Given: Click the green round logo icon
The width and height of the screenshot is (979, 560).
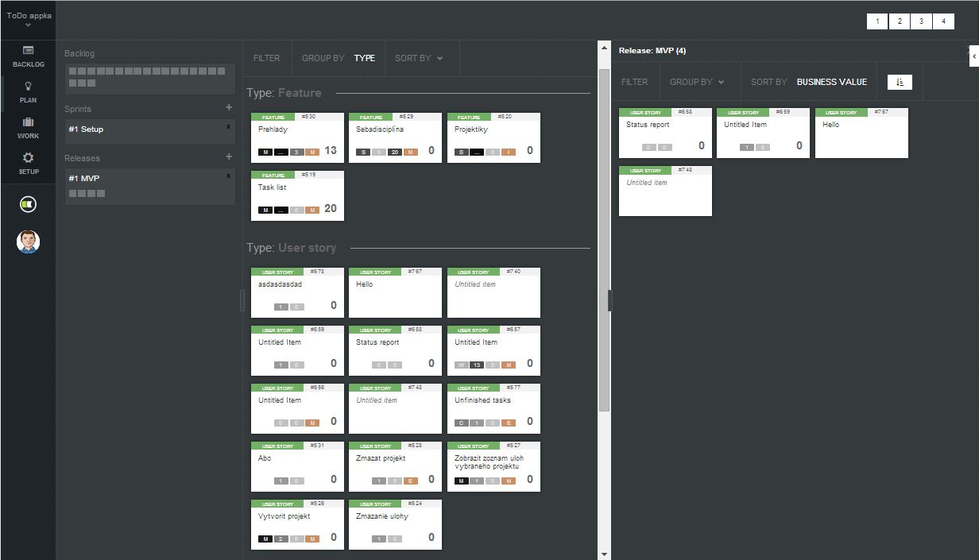Looking at the screenshot, I should 28,205.
